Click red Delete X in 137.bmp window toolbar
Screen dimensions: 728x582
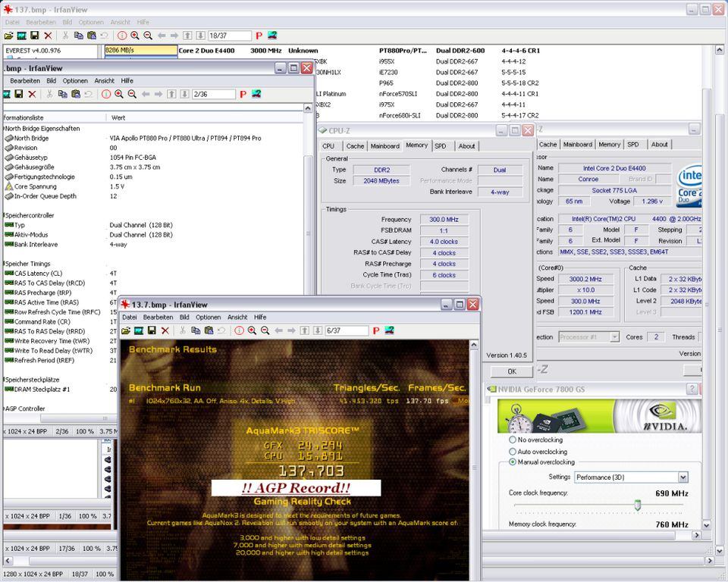point(48,36)
